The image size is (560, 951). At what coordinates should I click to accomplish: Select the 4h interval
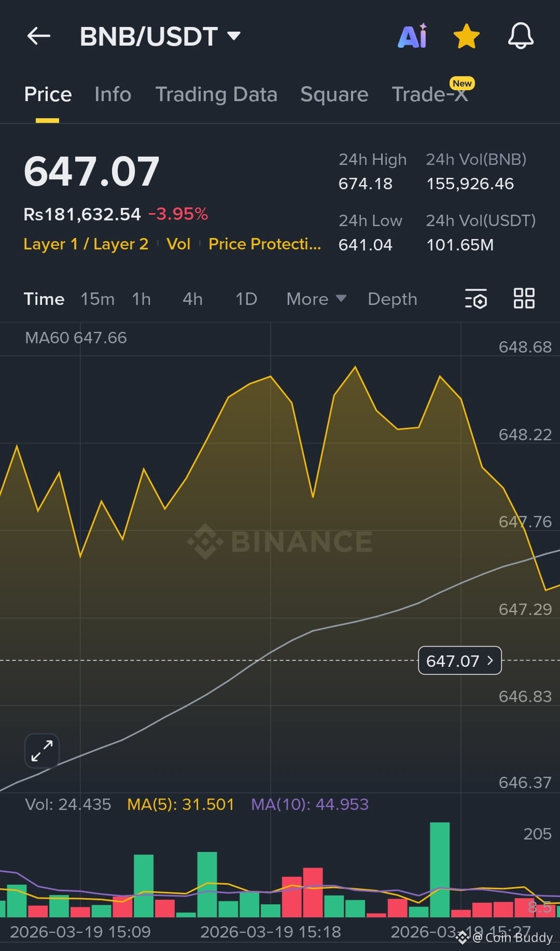pos(192,299)
